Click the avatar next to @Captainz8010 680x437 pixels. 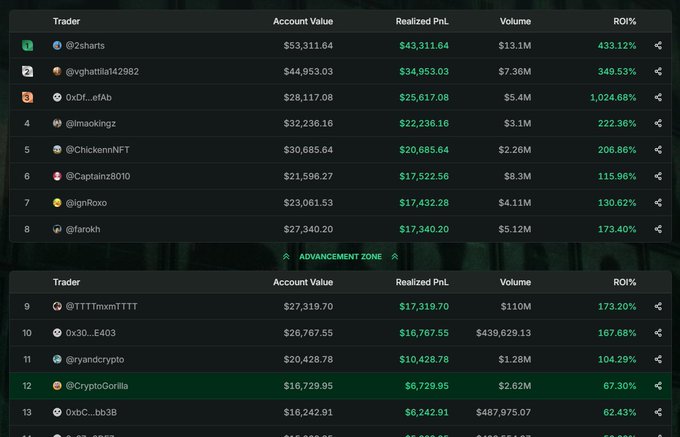click(58, 176)
